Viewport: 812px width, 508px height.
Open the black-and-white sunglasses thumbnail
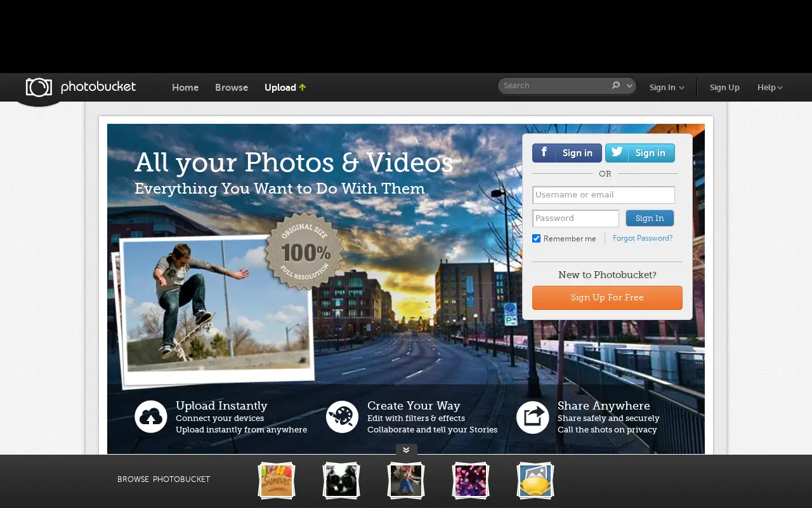pos(341,481)
